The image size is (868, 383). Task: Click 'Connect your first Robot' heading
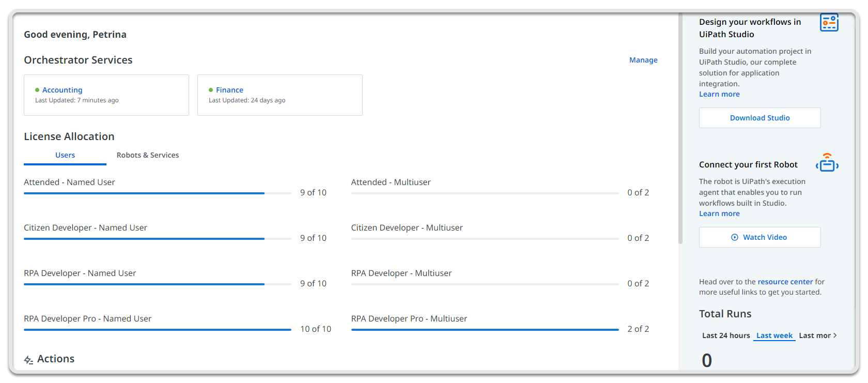click(748, 164)
